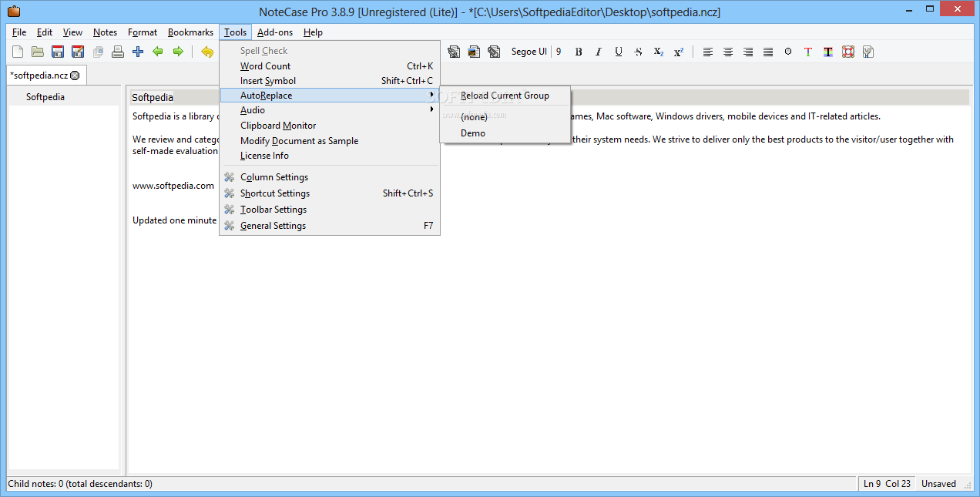Image resolution: width=980 pixels, height=497 pixels.
Task: Create a new document with toolbar icon
Action: (18, 52)
